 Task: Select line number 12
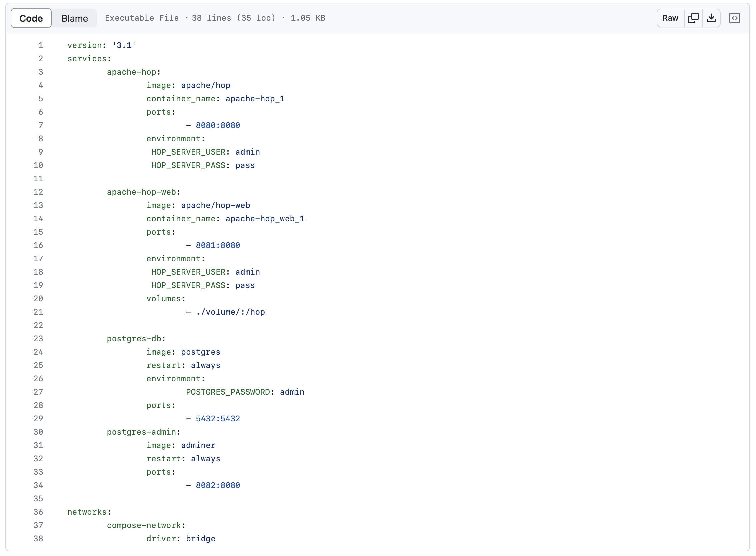pos(38,192)
